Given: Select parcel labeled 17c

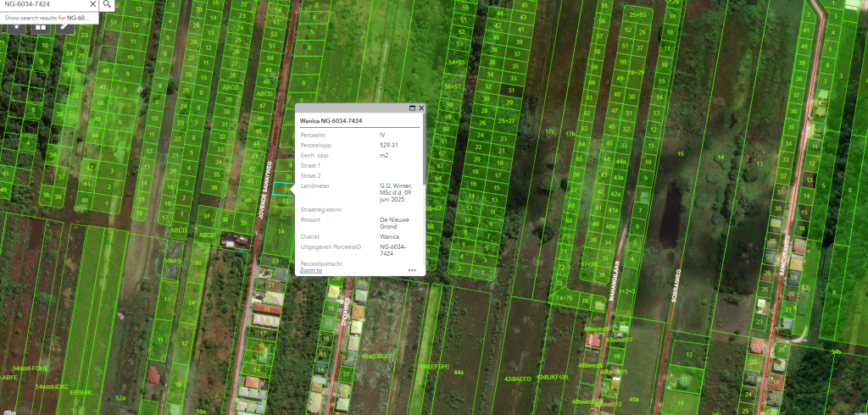Looking at the screenshot, I should [x=550, y=133].
